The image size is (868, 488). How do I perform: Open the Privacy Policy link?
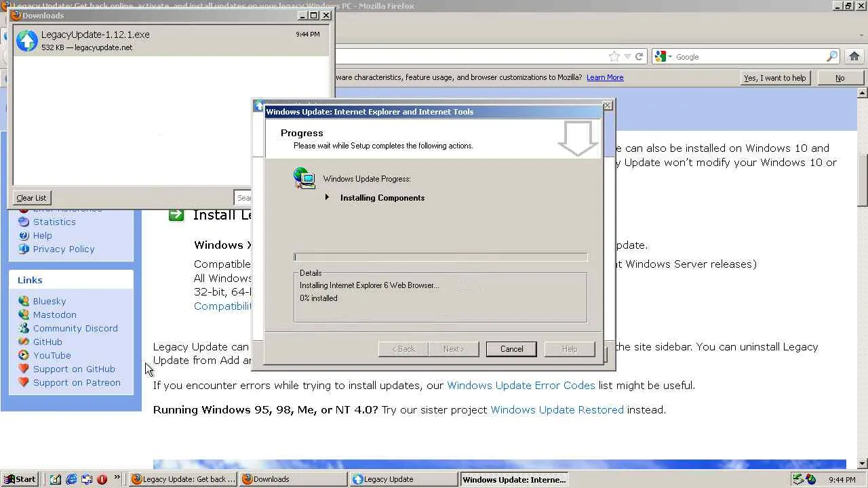pyautogui.click(x=64, y=249)
